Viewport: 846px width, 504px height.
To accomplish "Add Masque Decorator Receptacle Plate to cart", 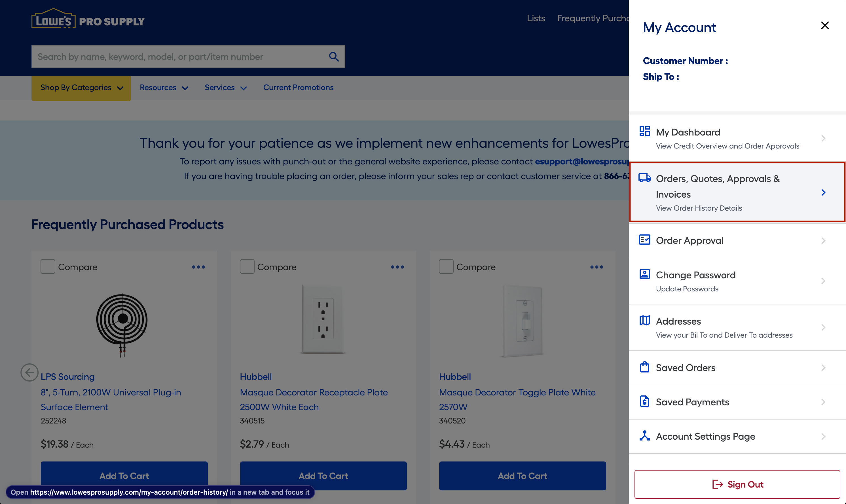I will pyautogui.click(x=323, y=476).
